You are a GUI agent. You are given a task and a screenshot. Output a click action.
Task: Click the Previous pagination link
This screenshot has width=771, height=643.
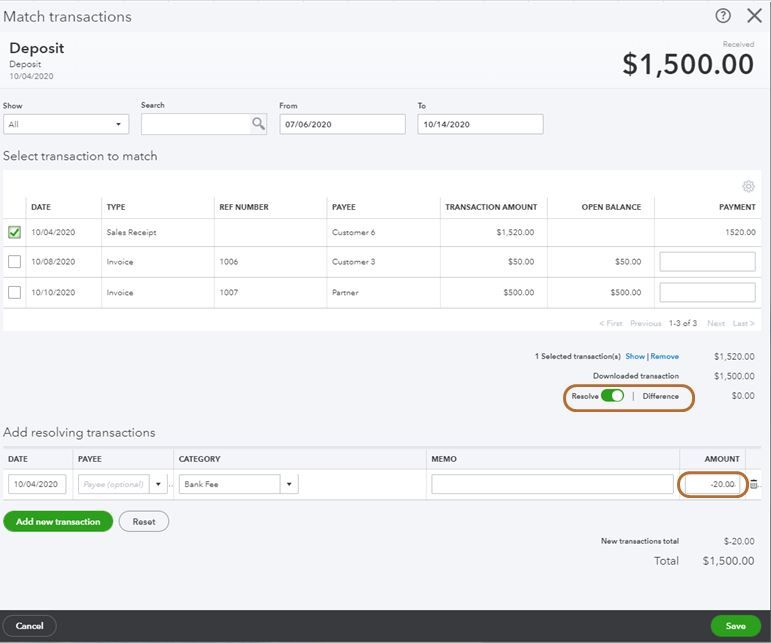point(646,323)
